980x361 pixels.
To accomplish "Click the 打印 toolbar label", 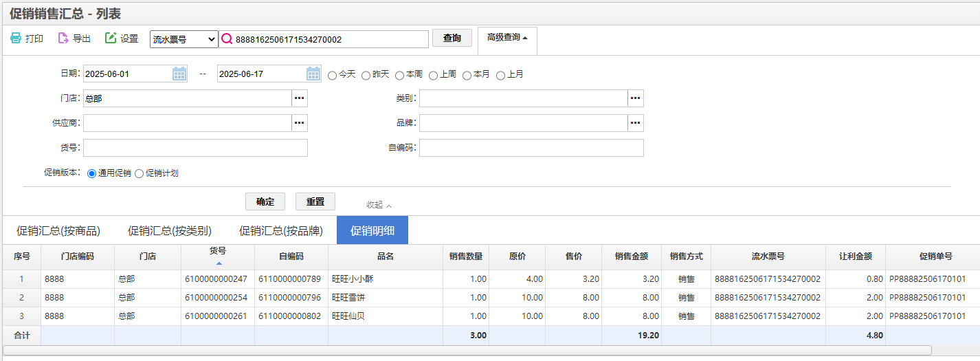I will click(34, 39).
